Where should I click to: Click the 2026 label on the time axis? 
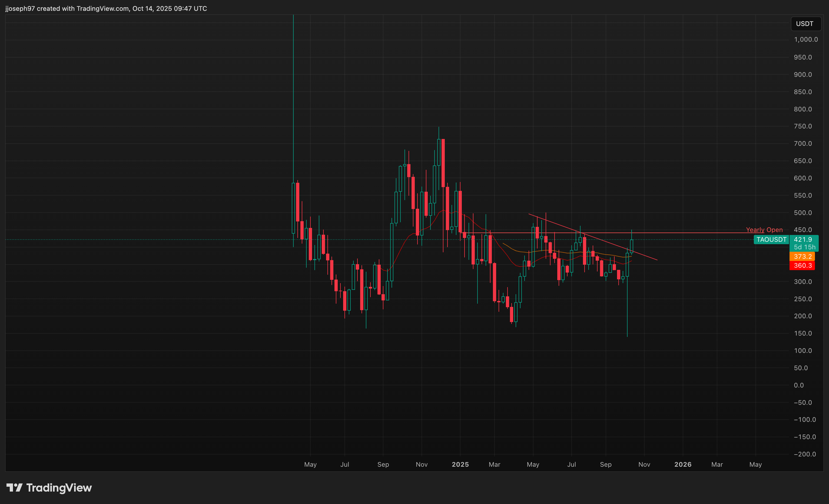[683, 464]
